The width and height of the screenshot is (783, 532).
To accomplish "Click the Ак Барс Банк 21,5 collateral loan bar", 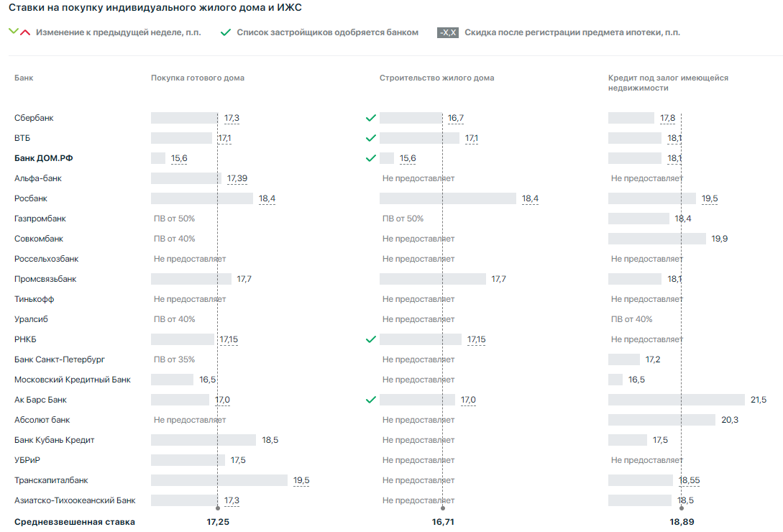I will [676, 400].
